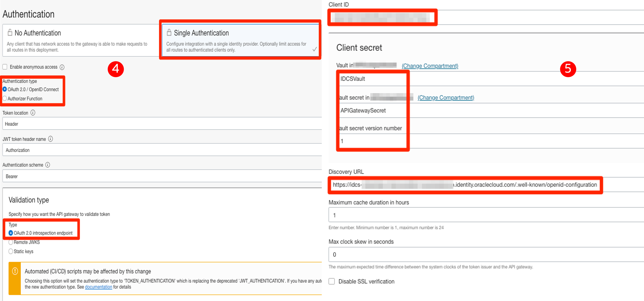Click Change Compartment next to Vault
644x301 pixels.
click(x=429, y=66)
